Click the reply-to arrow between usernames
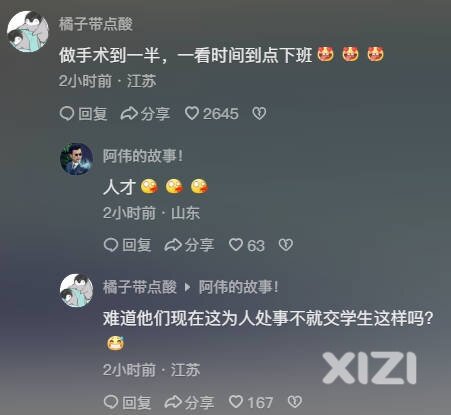Viewport: 451px width, 415px height. [x=188, y=287]
